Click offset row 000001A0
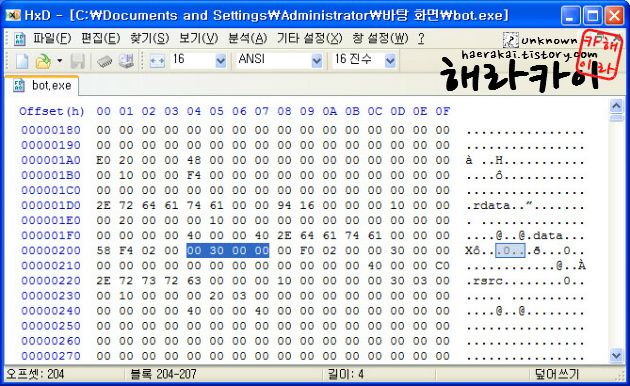The image size is (630, 386). (51, 160)
